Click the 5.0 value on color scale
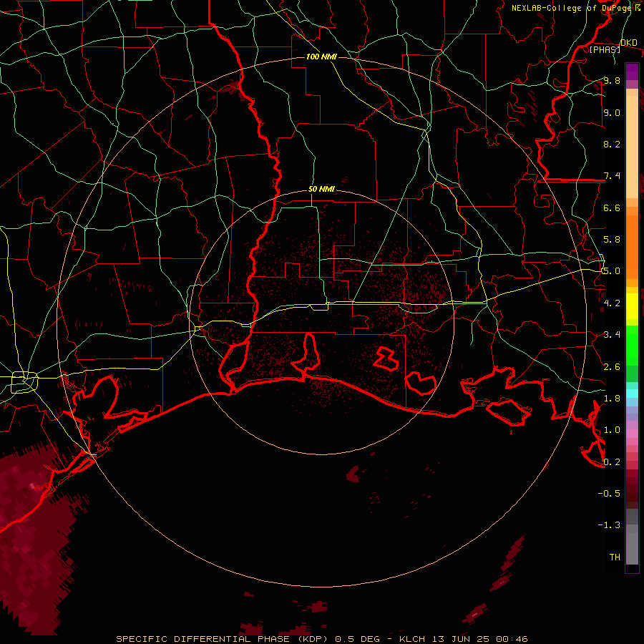 (x=612, y=271)
